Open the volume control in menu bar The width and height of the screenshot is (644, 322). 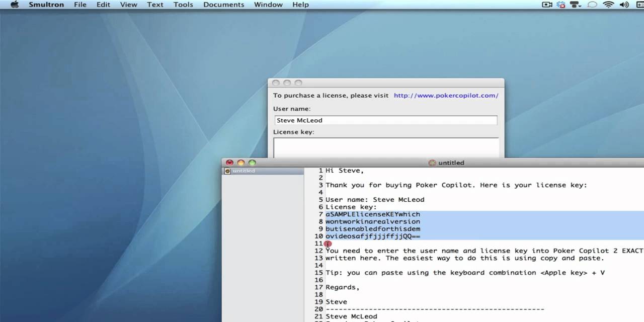tap(624, 5)
